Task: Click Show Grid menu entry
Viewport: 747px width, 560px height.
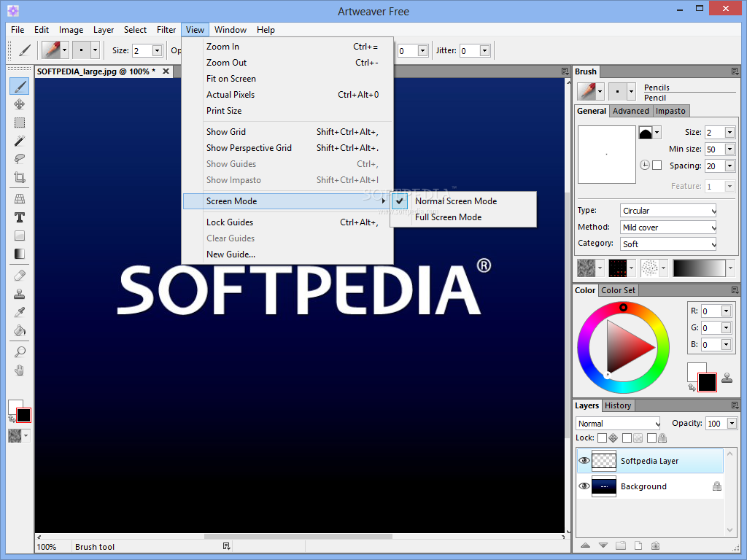Action: click(x=287, y=132)
